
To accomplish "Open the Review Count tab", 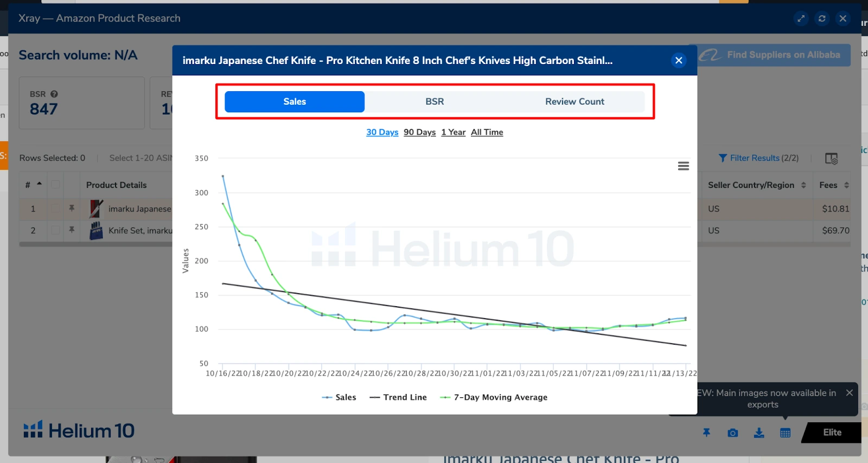I will 575,102.
